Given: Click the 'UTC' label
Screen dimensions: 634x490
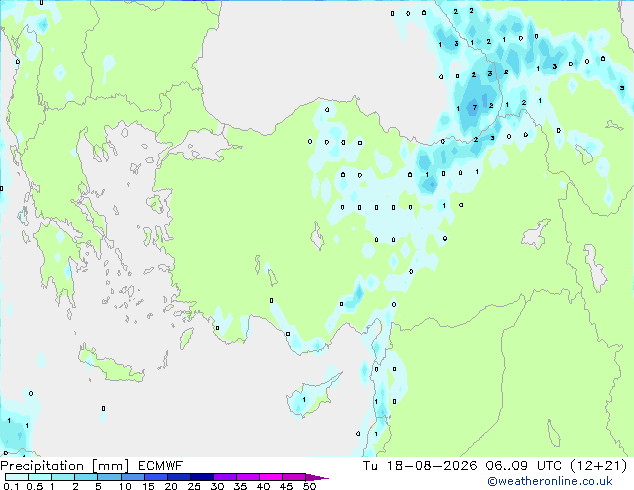Looking at the screenshot, I should (549, 466).
